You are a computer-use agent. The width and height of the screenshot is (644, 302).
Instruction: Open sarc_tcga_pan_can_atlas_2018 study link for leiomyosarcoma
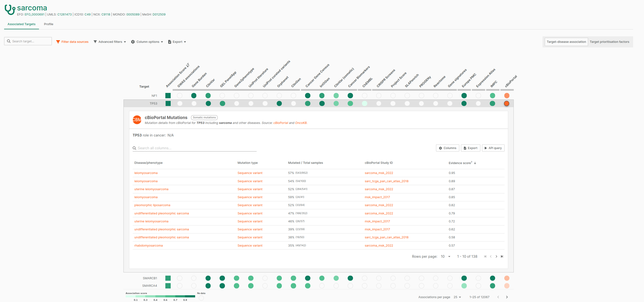386,181
